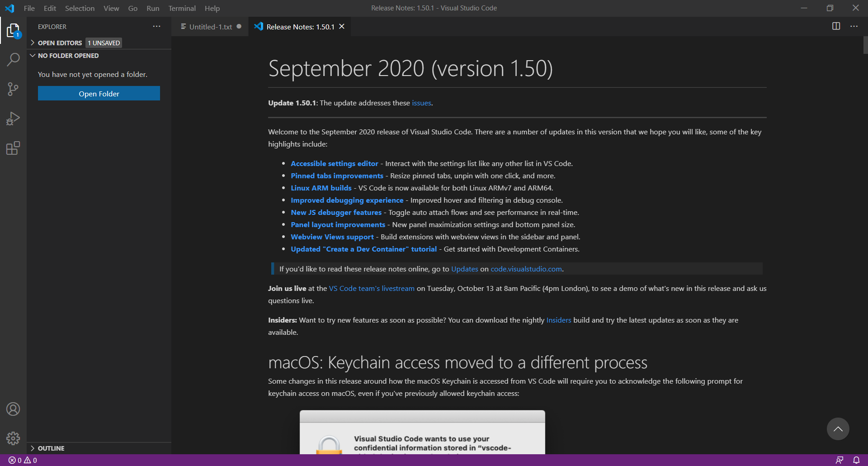Open the Explorer view in activity bar

coord(13,31)
